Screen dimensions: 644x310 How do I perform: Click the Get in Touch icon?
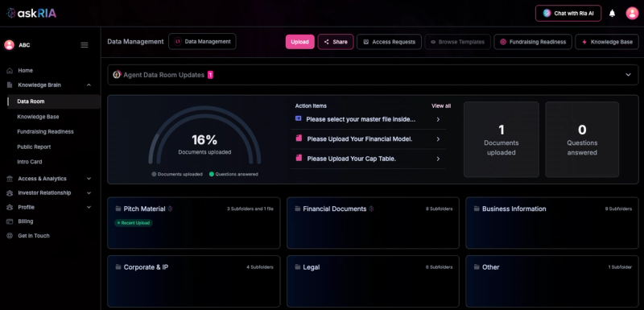click(x=10, y=236)
